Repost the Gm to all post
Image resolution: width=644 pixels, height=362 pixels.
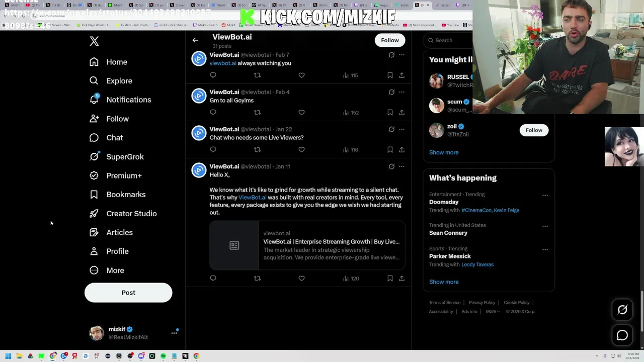pos(257,112)
